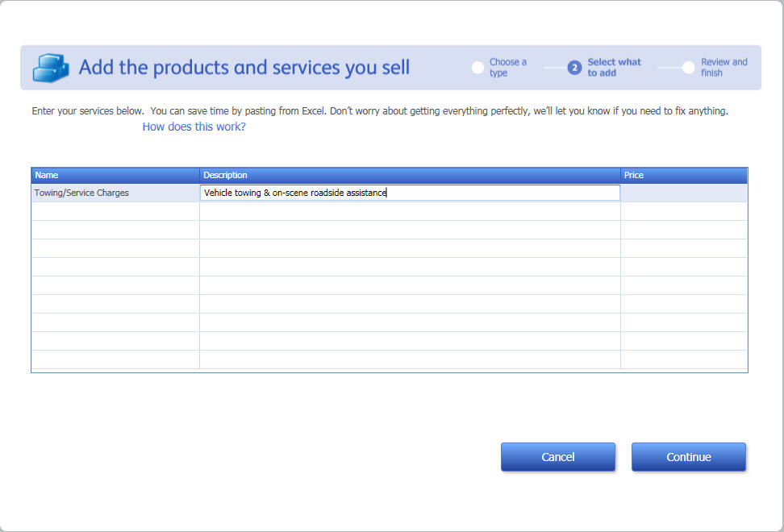Open the "How does this work?" link
This screenshot has height=532, width=784.
[x=194, y=127]
